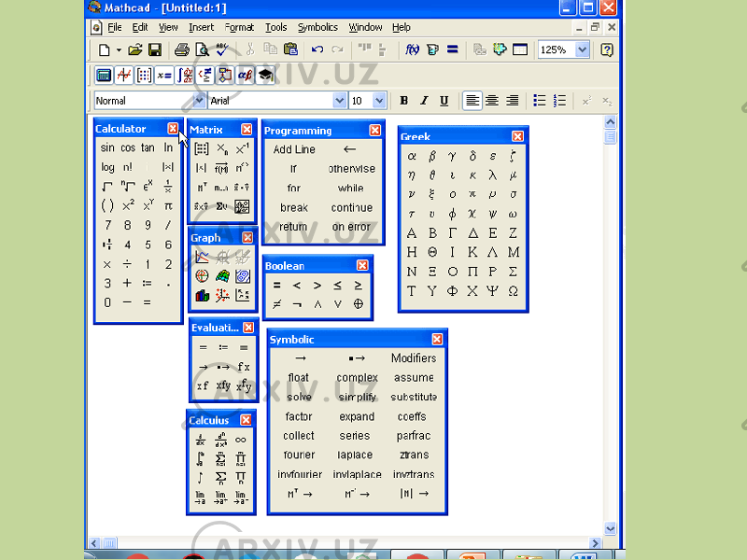Toggle the numbered list button
The image size is (747, 560).
pyautogui.click(x=559, y=101)
